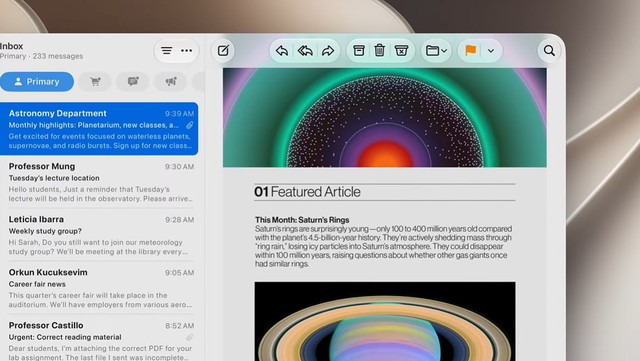Open Astronomy Department email
640x361 pixels.
coord(99,129)
